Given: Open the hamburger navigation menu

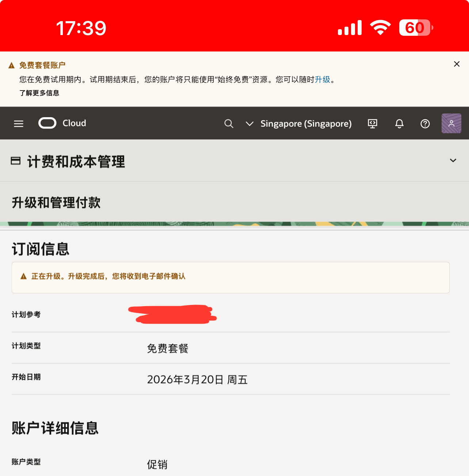Looking at the screenshot, I should tap(19, 124).
